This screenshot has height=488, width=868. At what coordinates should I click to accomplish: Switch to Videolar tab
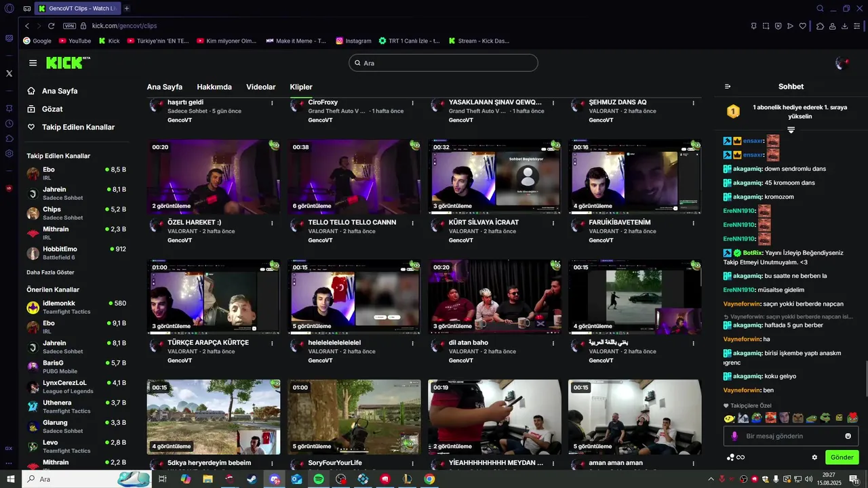pyautogui.click(x=261, y=87)
